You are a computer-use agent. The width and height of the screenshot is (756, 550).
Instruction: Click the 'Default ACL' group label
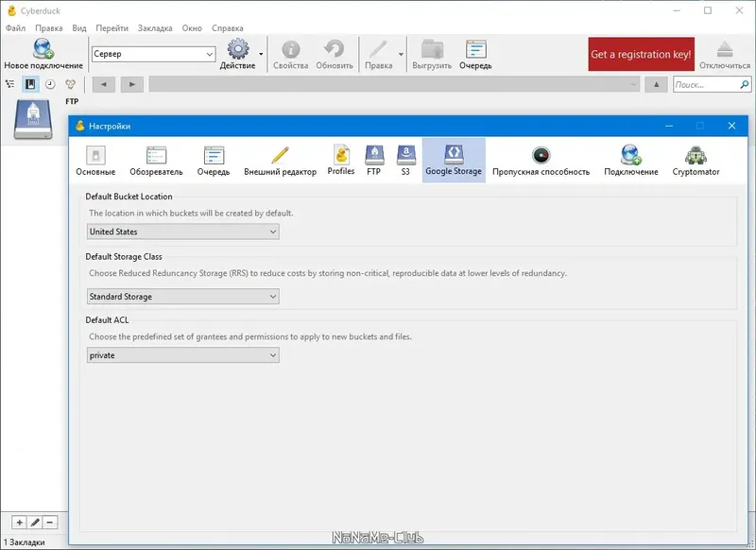tap(107, 320)
